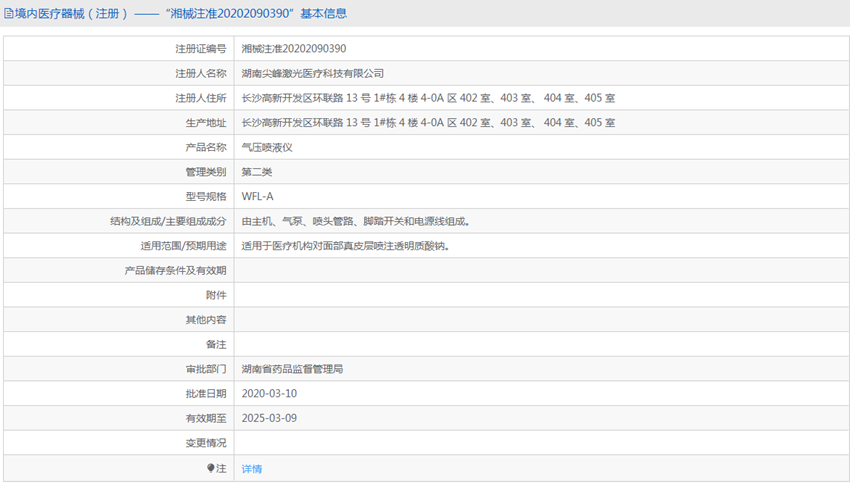
Task: Select approving authority 湖南省药品监督管理局
Action: (x=292, y=369)
